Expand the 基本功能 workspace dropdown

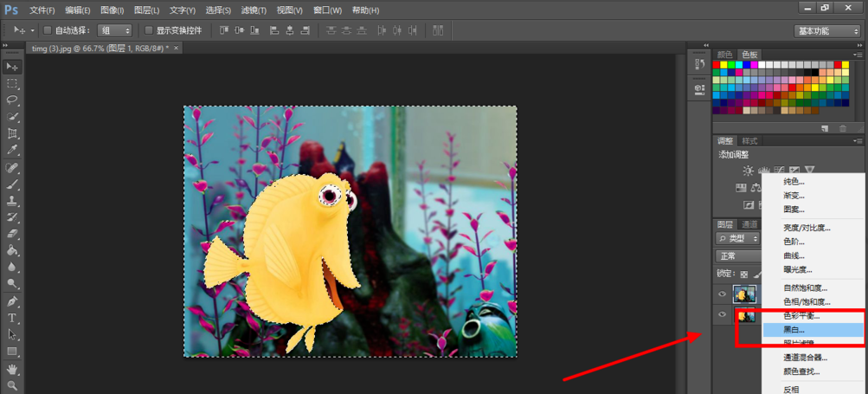[x=826, y=30]
